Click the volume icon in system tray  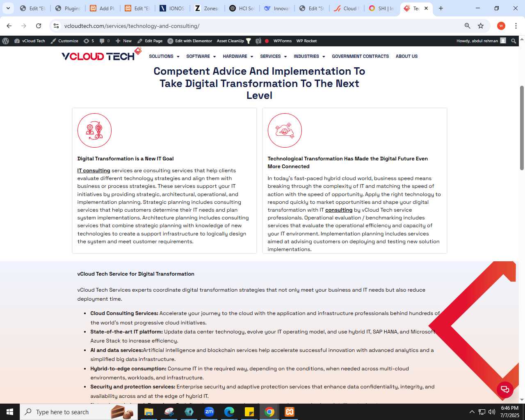click(492, 412)
